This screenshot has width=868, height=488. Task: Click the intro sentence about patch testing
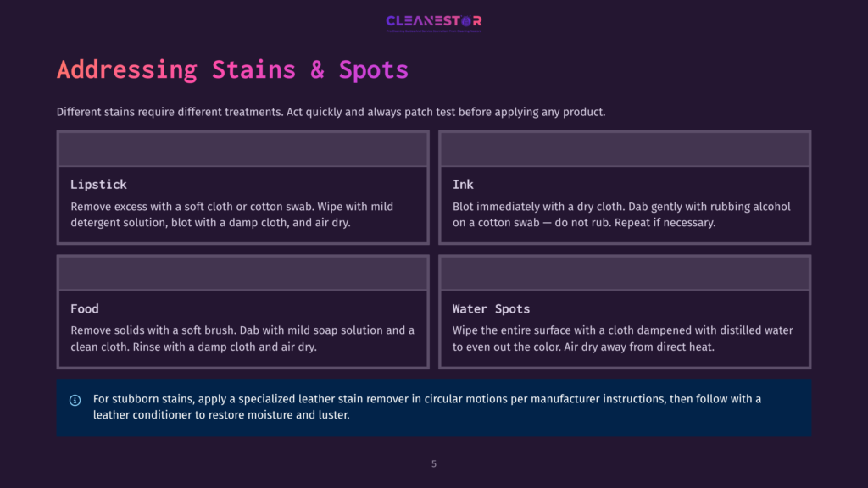(331, 112)
